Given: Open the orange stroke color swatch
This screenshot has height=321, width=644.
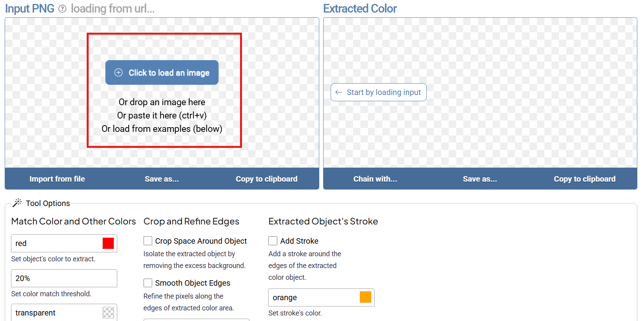Looking at the screenshot, I should pyautogui.click(x=365, y=297).
